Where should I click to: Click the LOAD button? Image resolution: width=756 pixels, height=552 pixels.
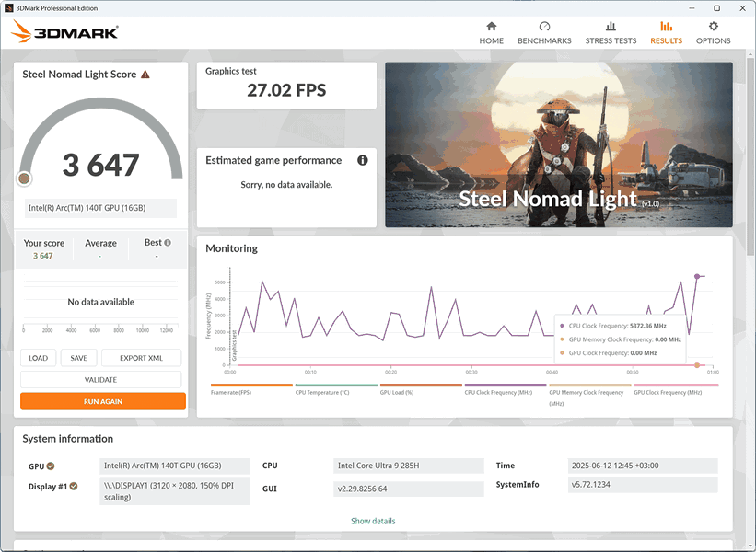coord(38,358)
